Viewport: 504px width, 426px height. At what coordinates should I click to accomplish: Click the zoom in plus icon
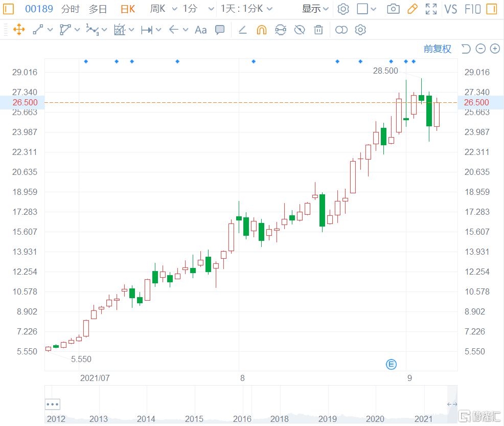495,49
